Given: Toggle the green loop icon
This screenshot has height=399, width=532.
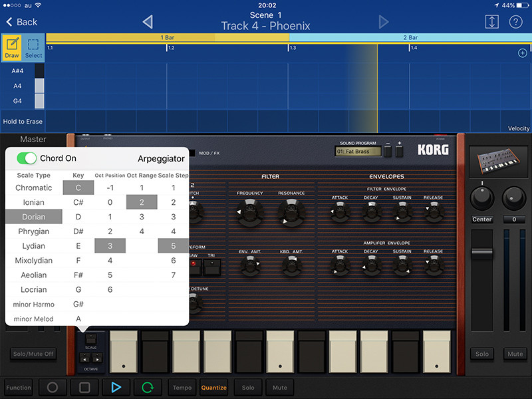Looking at the screenshot, I should point(148,387).
